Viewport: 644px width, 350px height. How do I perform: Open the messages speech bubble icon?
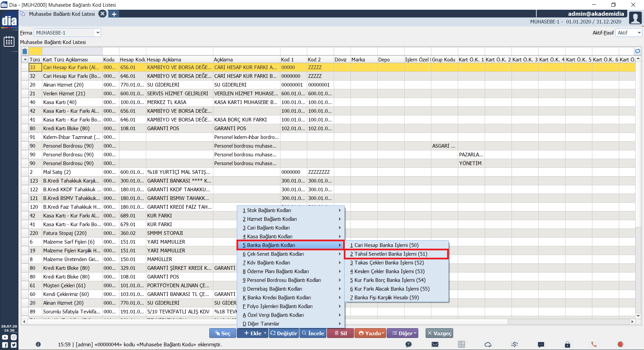(x=541, y=344)
